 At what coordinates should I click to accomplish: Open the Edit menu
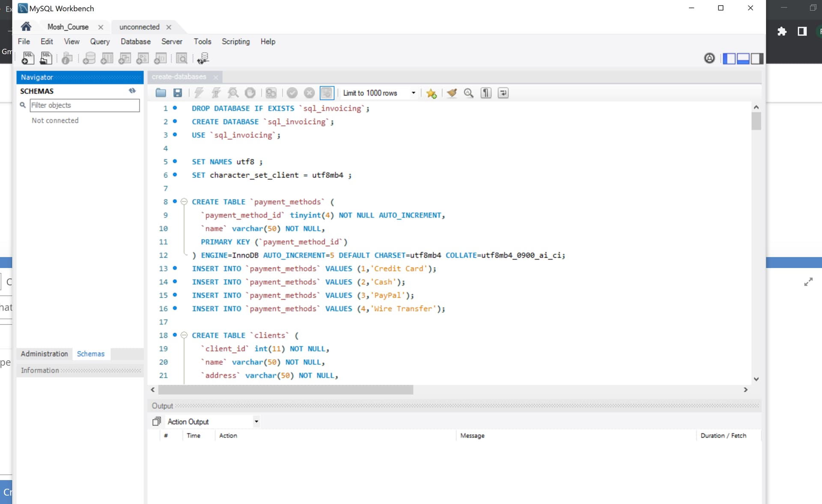tap(47, 41)
